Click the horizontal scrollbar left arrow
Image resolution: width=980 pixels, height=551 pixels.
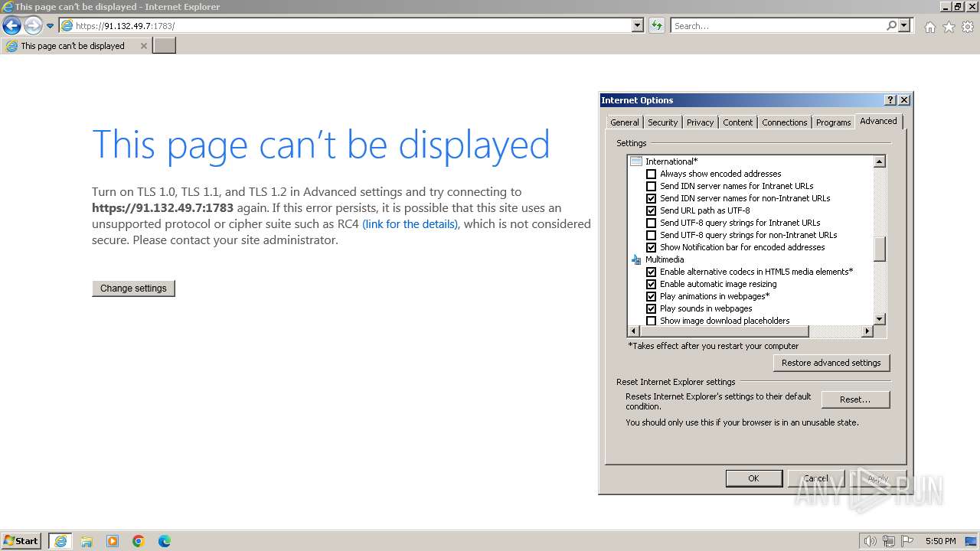click(633, 331)
